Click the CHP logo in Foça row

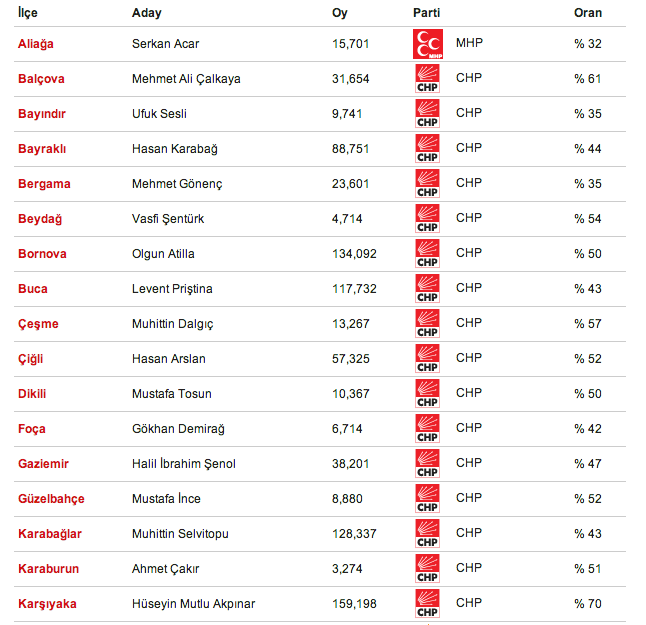pyautogui.click(x=427, y=429)
